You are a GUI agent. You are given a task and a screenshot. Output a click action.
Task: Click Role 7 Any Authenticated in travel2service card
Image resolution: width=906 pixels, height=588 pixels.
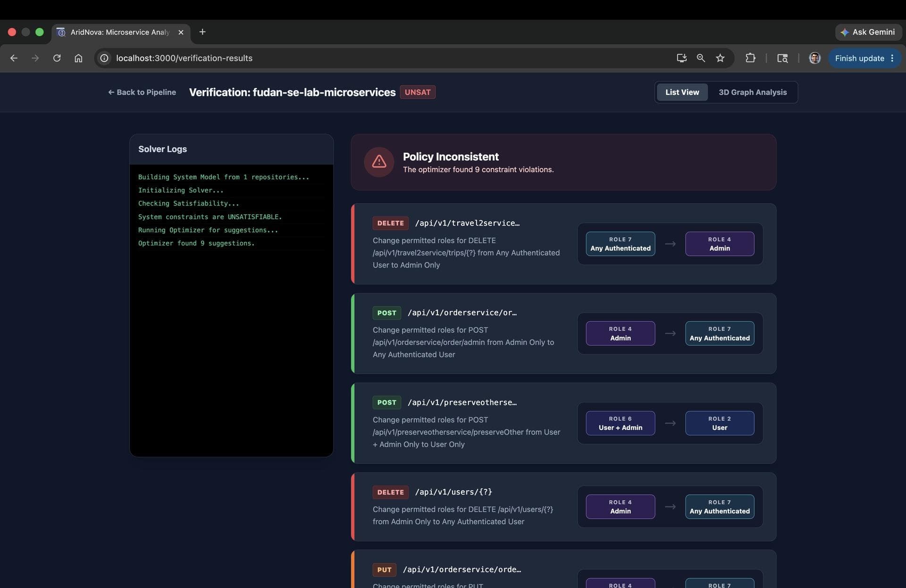click(621, 244)
